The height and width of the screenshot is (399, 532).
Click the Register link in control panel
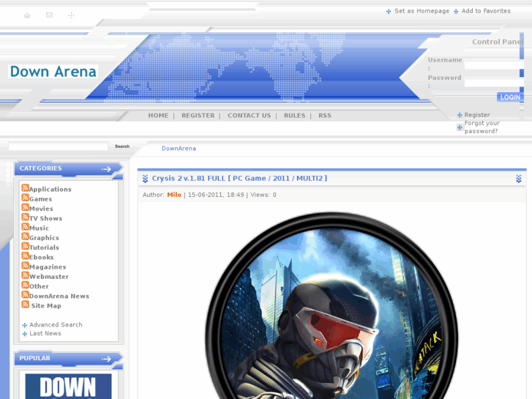pyautogui.click(x=477, y=115)
